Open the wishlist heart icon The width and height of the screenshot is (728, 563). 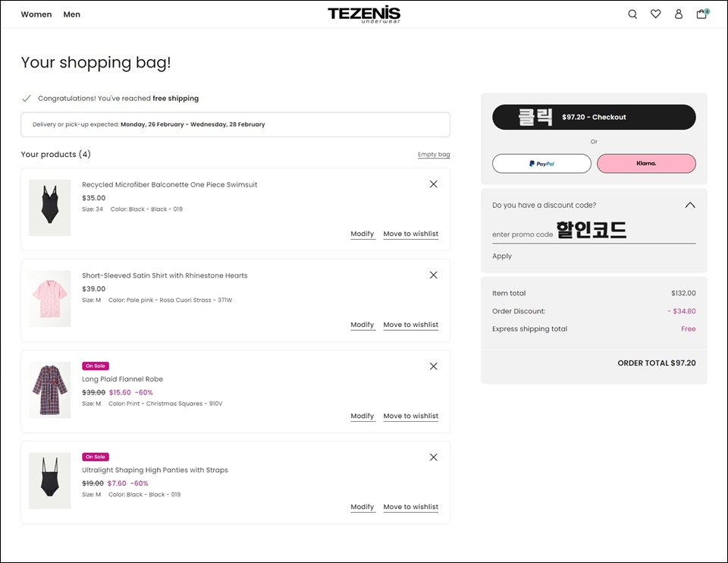tap(655, 14)
